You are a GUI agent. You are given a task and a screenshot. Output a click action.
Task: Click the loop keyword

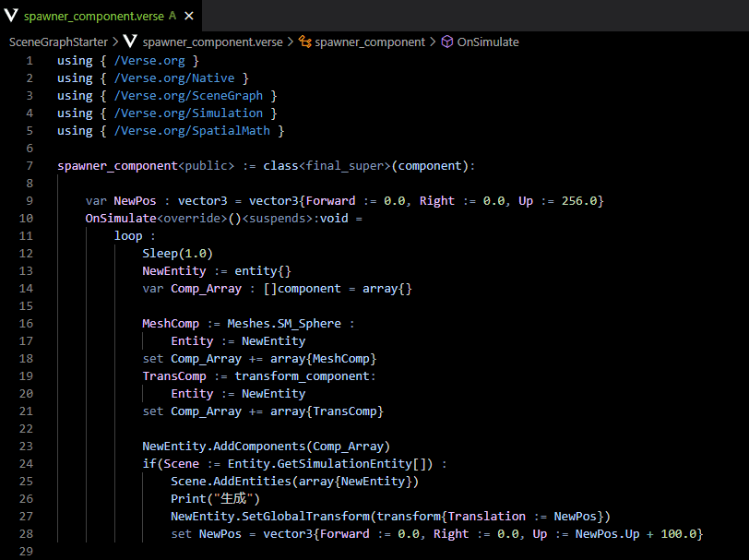pyautogui.click(x=128, y=236)
